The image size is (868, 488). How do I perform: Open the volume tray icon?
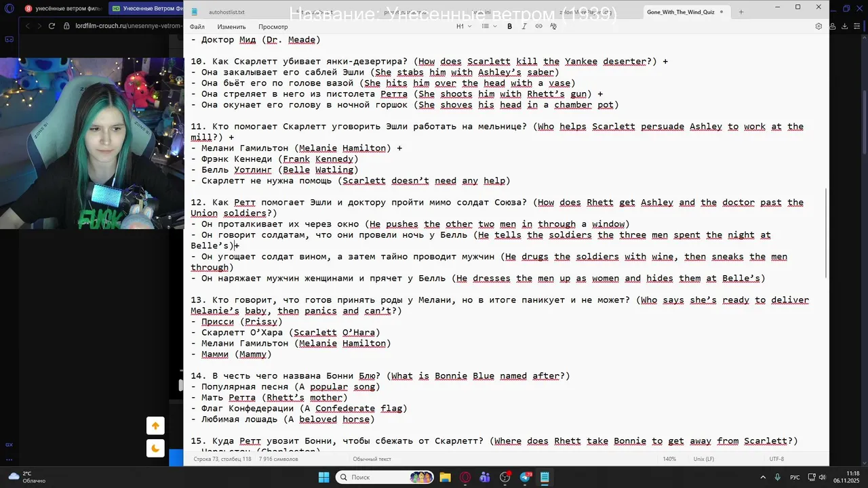point(822,477)
